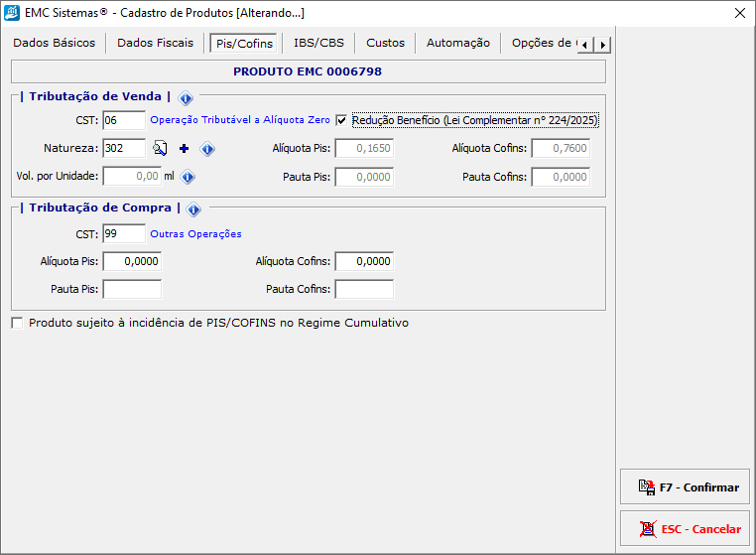Click info icon beside Tributação de Compra
The width and height of the screenshot is (756, 555).
click(x=193, y=209)
